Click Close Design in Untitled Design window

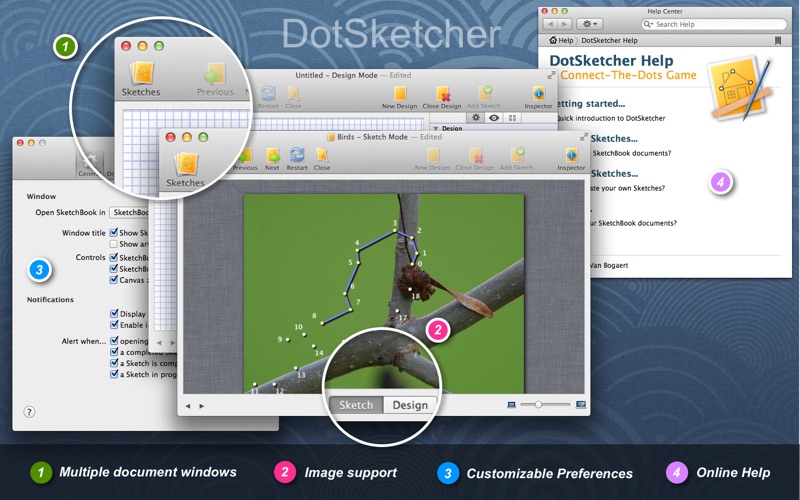coord(442,97)
